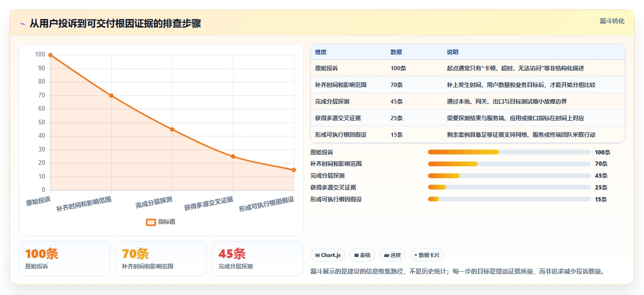Click the chart data point at value 25
644x295 pixels.
[233, 156]
